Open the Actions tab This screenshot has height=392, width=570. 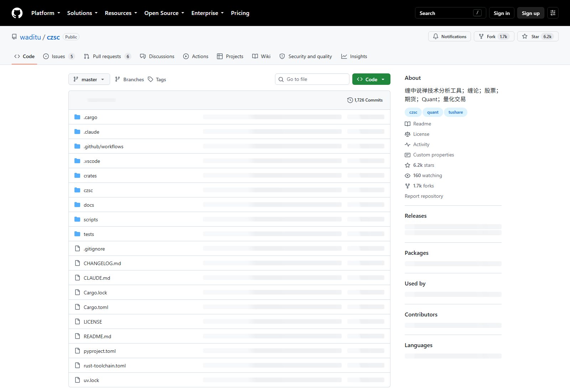[196, 56]
